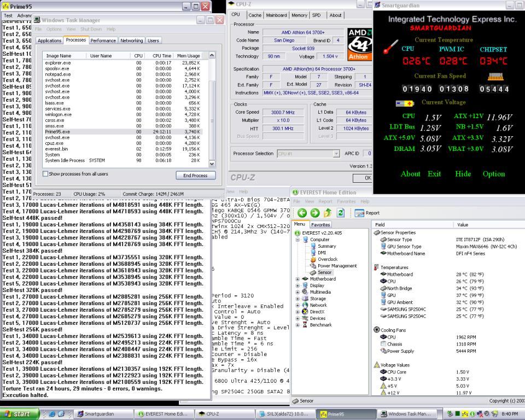Click the Field column header in EVEREST
The width and height of the screenshot is (525, 420).
point(412,225)
